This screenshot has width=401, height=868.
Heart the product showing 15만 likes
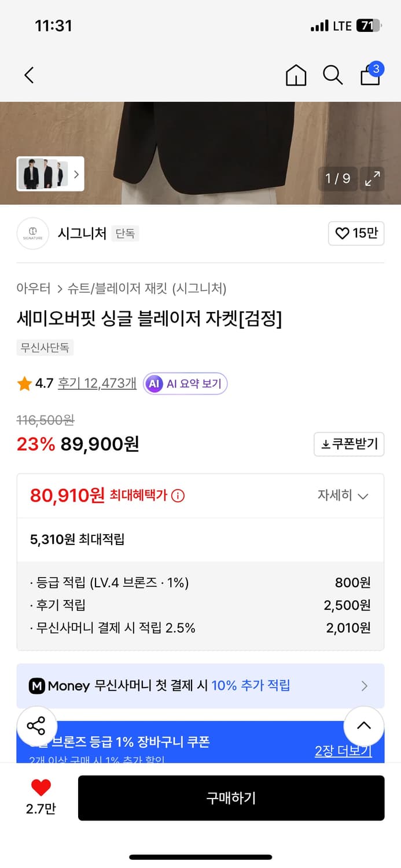click(356, 234)
